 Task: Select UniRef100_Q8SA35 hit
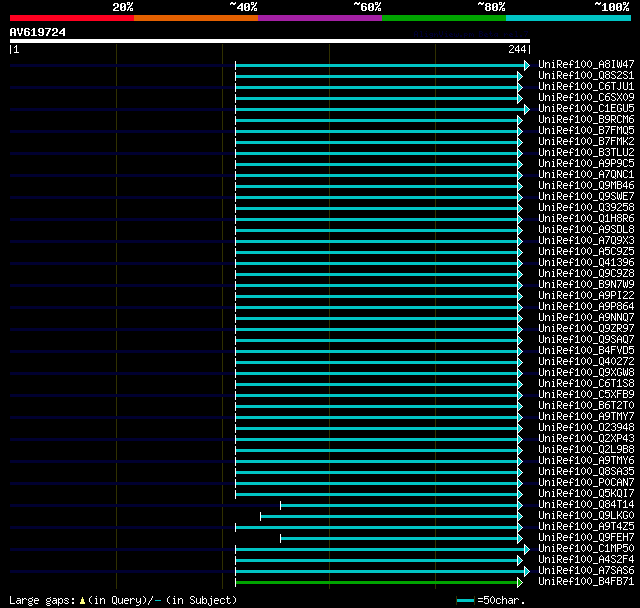tap(586, 472)
